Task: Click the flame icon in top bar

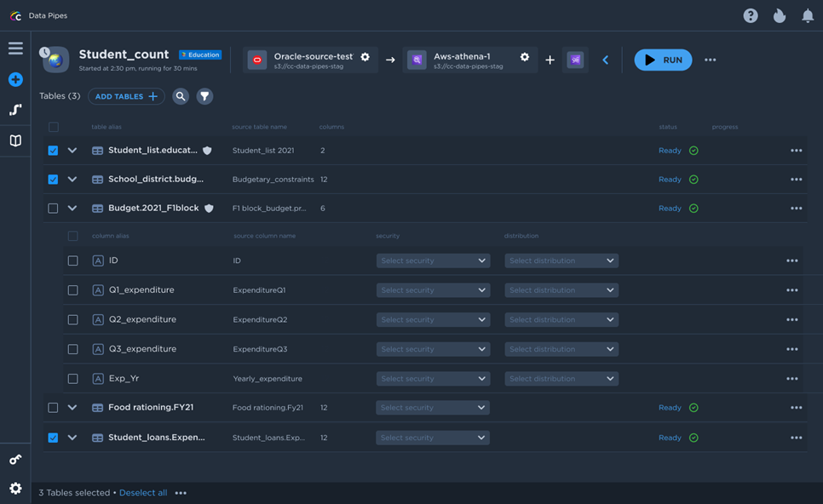Action: [780, 15]
